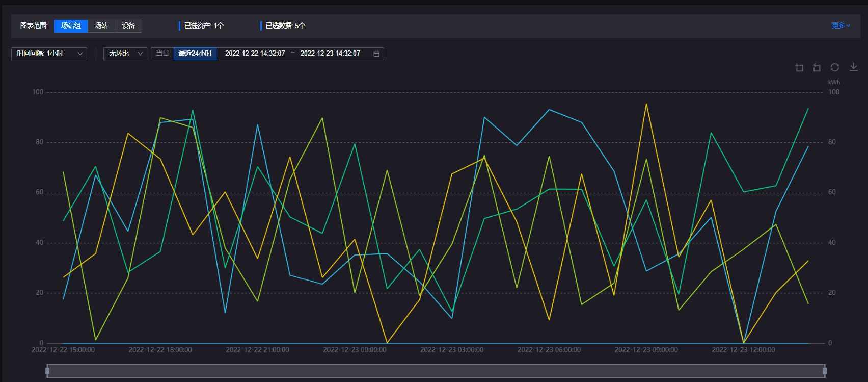Click the 已选资产: 1个 label
Screen dimensions: 868x382
pos(204,26)
